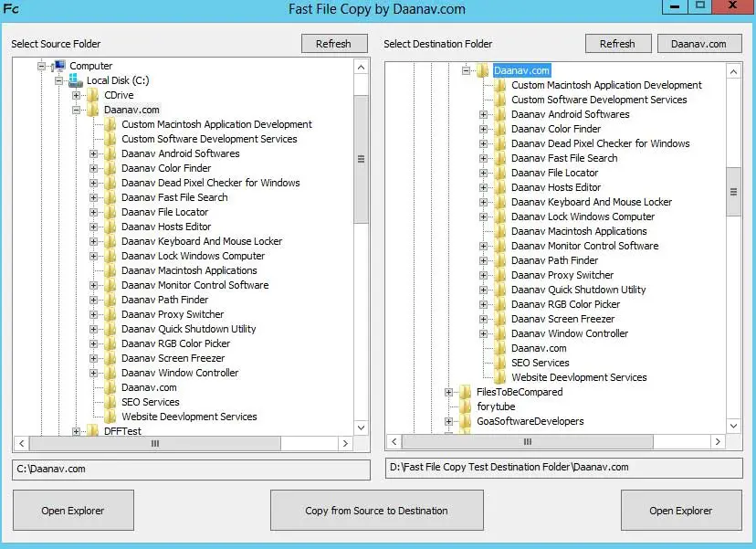This screenshot has width=756, height=549.
Task: Select source Custom Software Development Services
Action: click(209, 139)
